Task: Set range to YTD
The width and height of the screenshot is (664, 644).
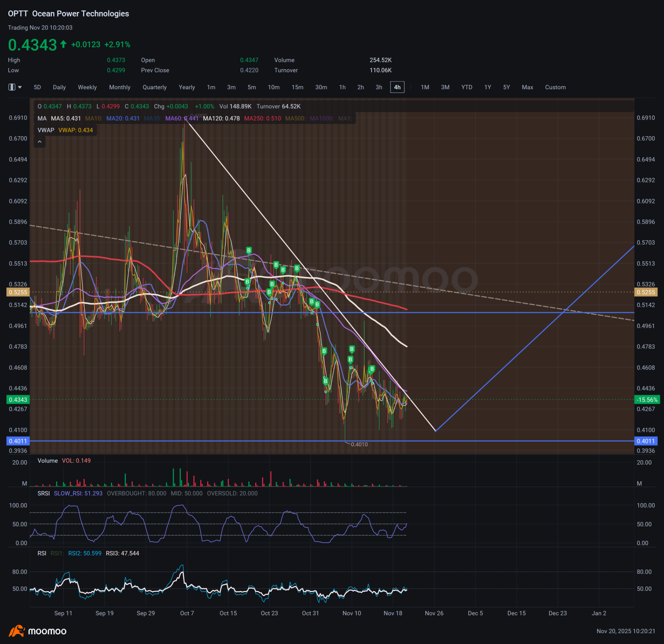Action: coord(467,87)
